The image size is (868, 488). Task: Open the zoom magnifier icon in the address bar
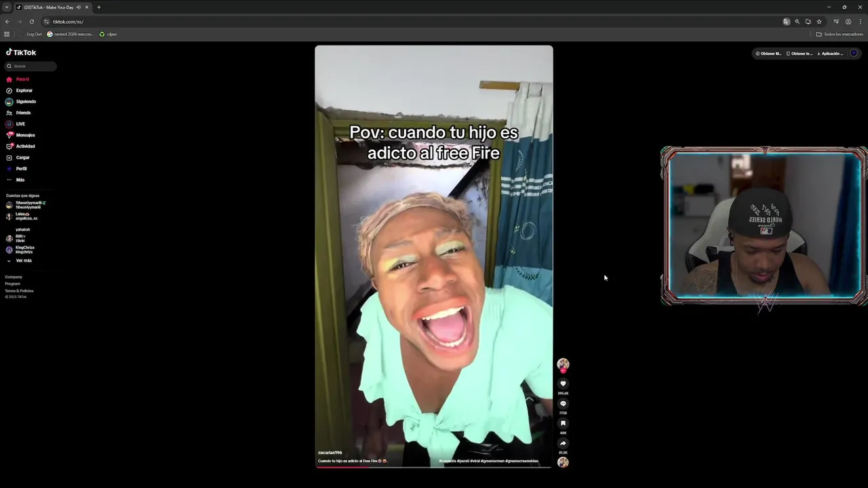(797, 22)
